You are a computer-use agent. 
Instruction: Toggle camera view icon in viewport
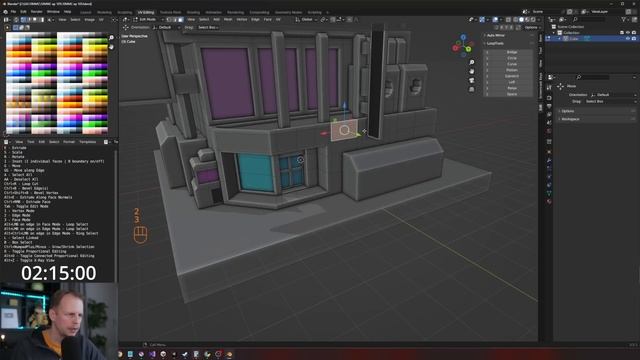[472, 80]
